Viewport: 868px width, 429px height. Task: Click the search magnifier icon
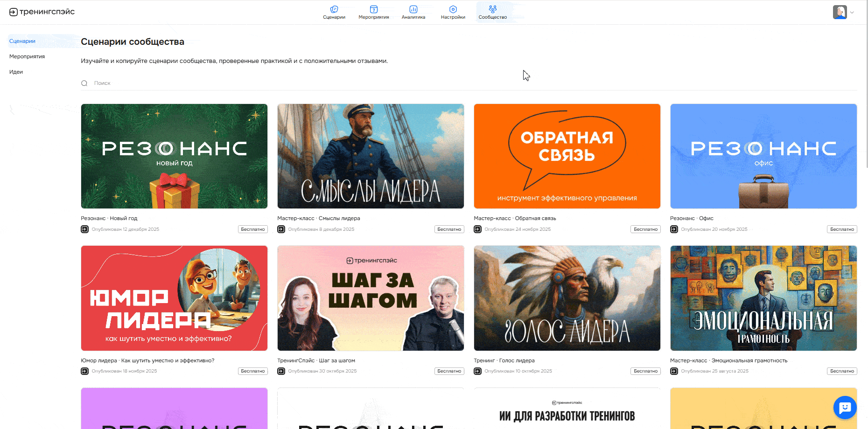pos(84,83)
